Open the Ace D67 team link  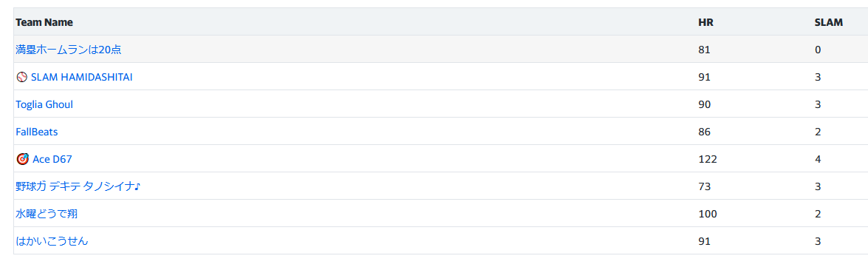tap(52, 159)
